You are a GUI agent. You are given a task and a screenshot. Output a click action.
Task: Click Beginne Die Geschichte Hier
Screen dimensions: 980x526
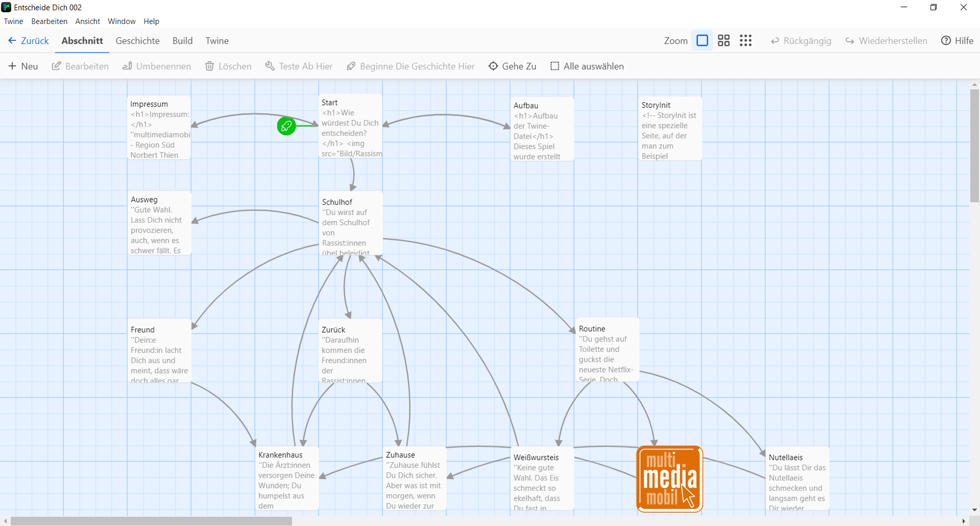click(411, 66)
